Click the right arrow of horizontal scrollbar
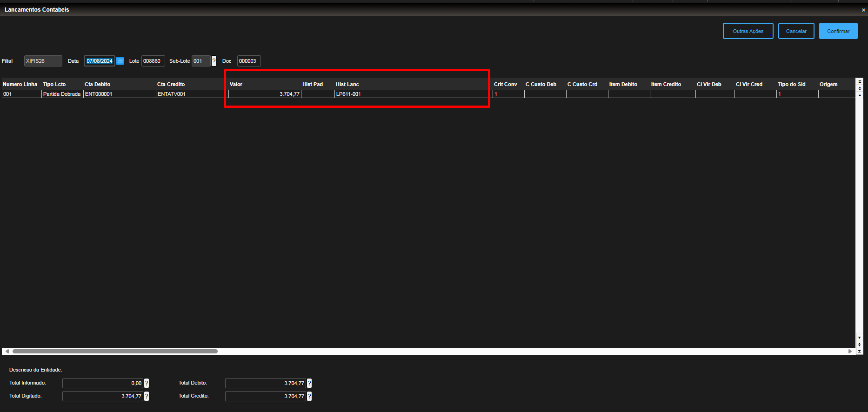This screenshot has height=412, width=868. coord(850,351)
